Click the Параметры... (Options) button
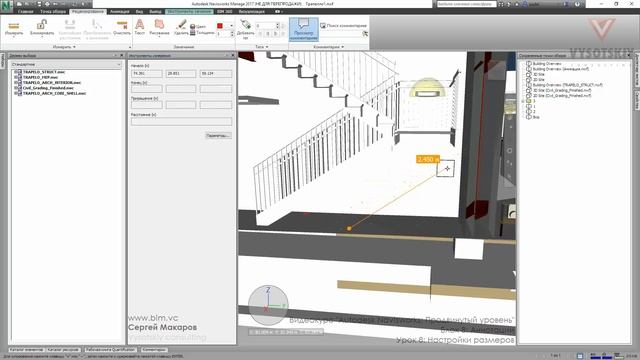The height and width of the screenshot is (360, 640). [218, 136]
